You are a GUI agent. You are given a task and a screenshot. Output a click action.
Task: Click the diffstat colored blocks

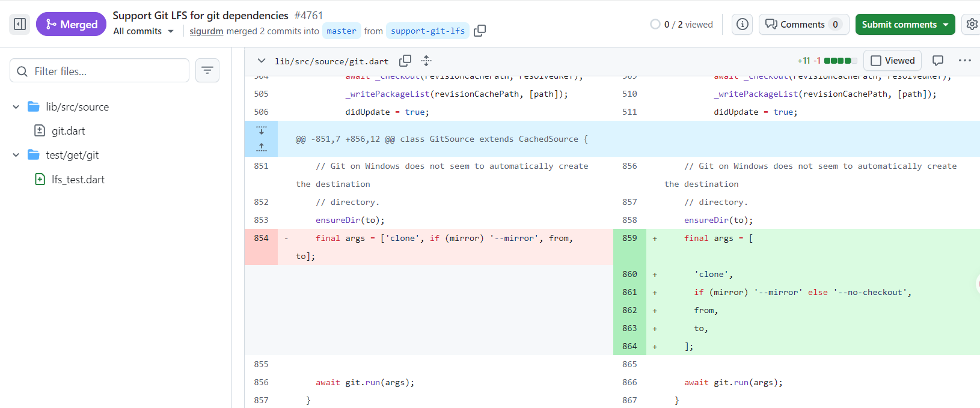(841, 61)
